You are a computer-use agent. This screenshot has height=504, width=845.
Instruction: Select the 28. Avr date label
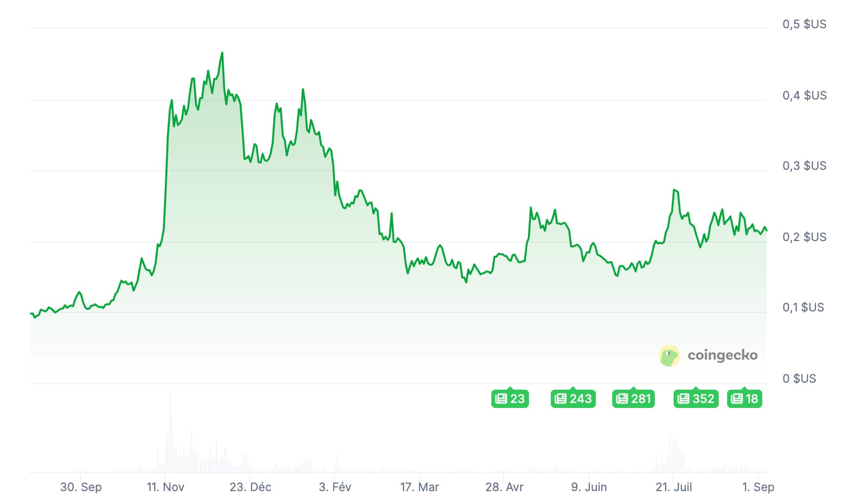pos(504,487)
